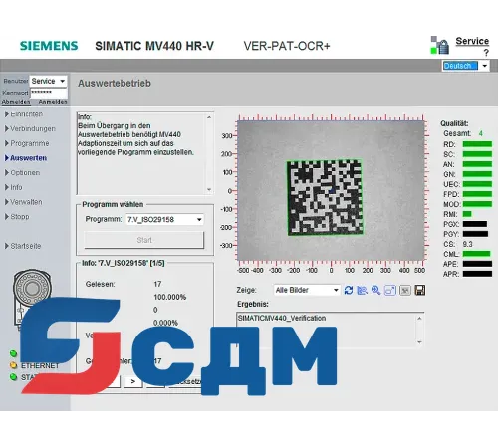Click the SIMATIC MV440 HR-V title
This screenshot has width=498, height=448.
pos(154,46)
